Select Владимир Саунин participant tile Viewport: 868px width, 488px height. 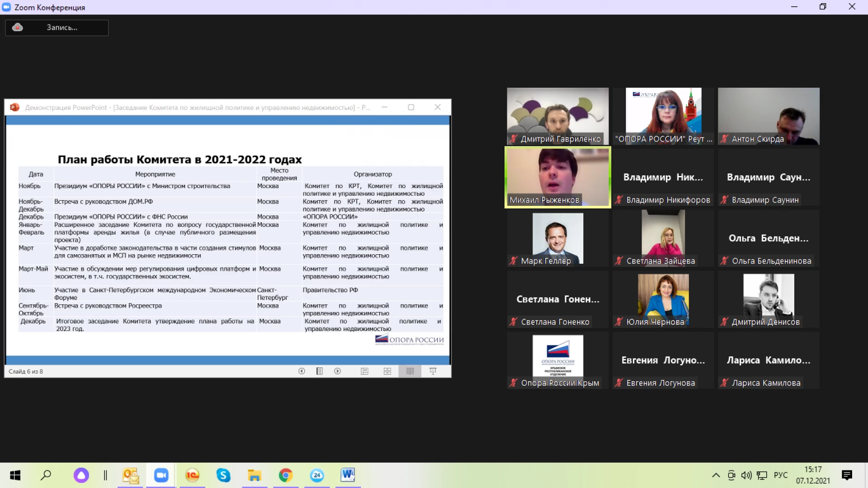point(769,177)
